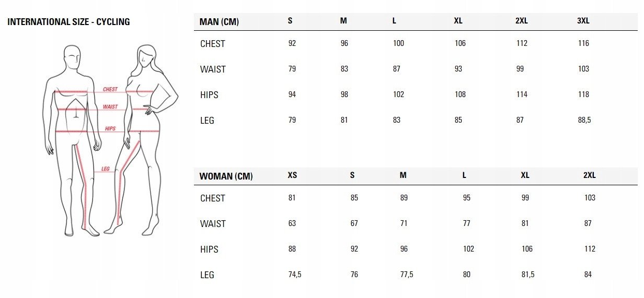Click the red LEG label on the diagram
644x298 pixels.
(106, 169)
